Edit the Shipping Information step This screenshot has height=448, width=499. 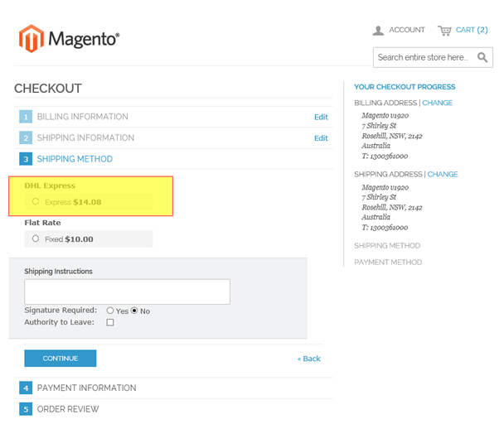[x=321, y=138]
